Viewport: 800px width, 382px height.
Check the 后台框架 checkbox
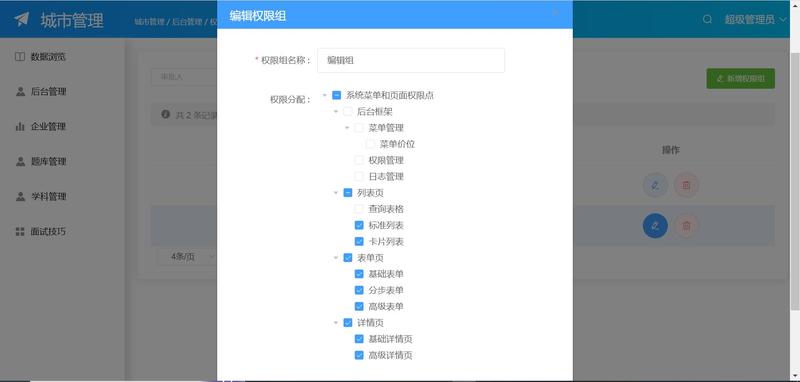coord(347,111)
